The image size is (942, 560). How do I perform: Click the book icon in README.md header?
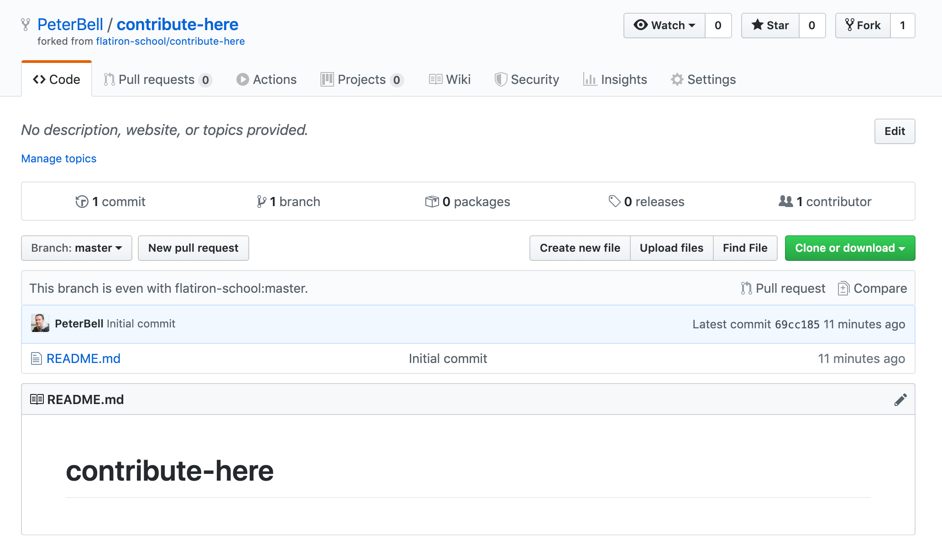tap(37, 399)
